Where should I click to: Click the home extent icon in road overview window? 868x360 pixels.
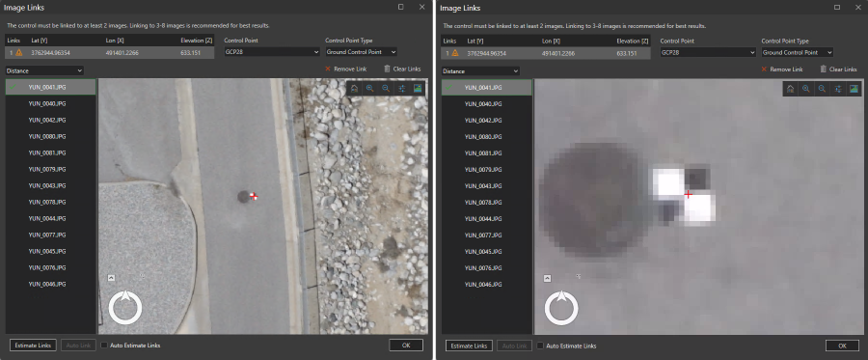point(354,88)
